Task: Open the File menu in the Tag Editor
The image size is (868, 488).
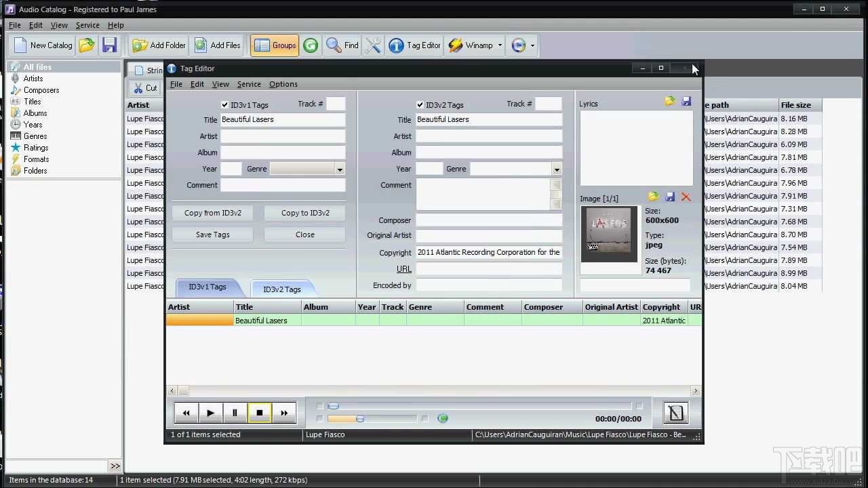Action: [176, 84]
